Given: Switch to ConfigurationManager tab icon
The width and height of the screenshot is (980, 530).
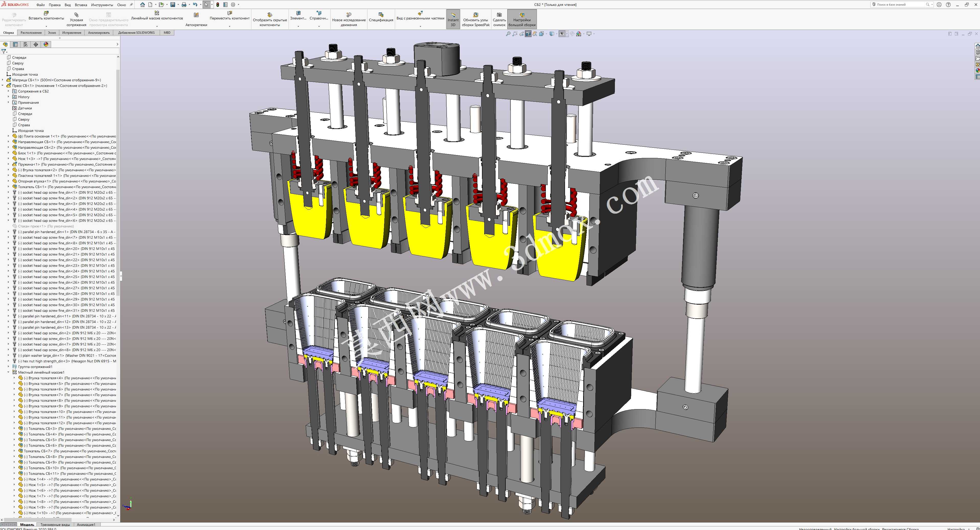Looking at the screenshot, I should pyautogui.click(x=26, y=44).
